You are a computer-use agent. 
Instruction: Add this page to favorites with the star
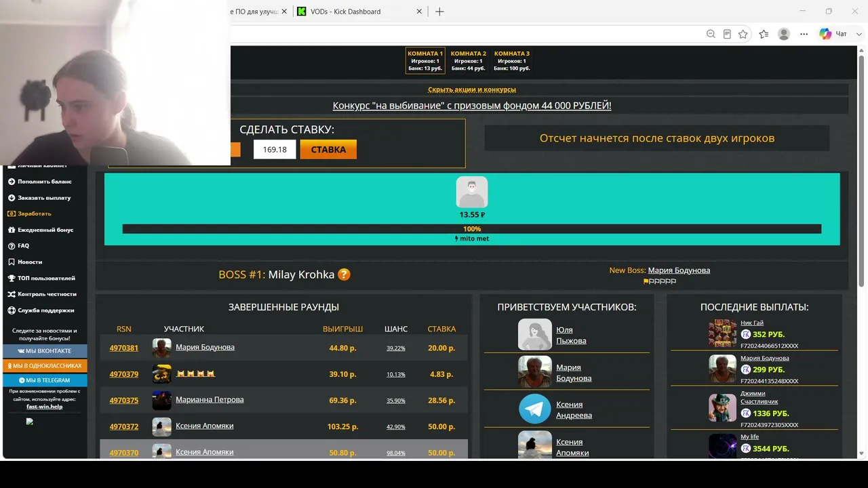click(743, 34)
